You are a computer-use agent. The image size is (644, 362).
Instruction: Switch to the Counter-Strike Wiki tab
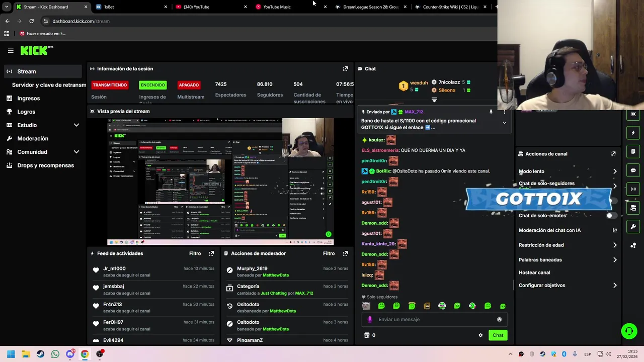pyautogui.click(x=451, y=7)
